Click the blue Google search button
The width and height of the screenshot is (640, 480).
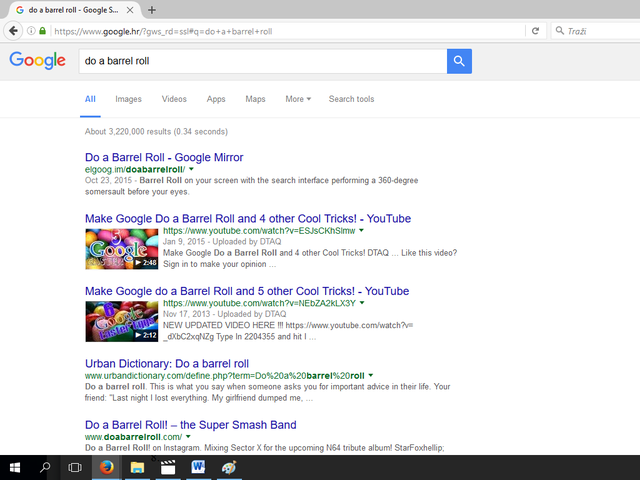pyautogui.click(x=459, y=61)
